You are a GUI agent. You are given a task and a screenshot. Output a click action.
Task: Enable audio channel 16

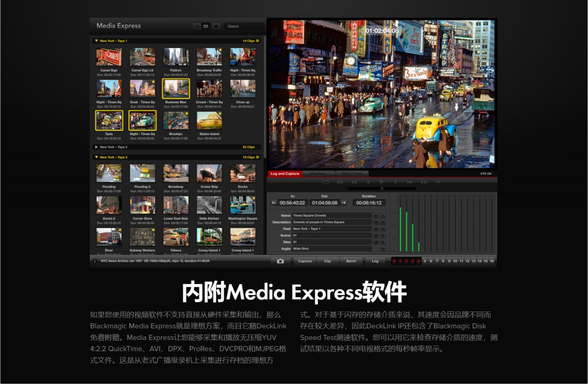pyautogui.click(x=492, y=261)
